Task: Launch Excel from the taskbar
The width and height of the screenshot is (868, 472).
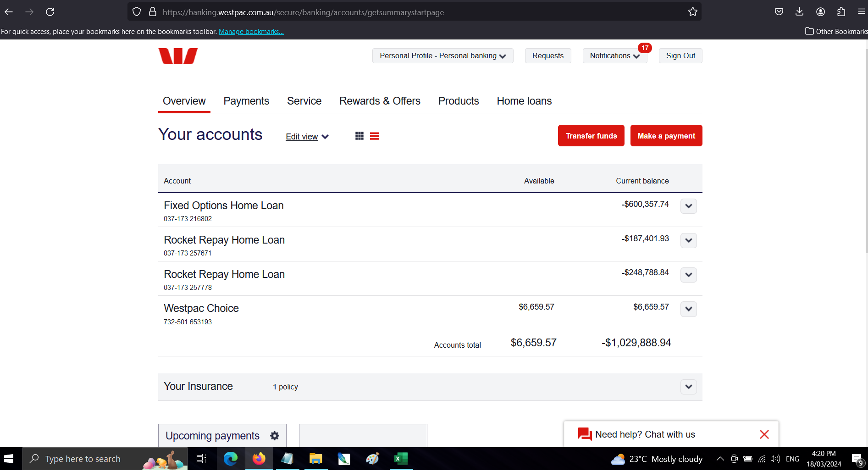Action: coord(401,459)
